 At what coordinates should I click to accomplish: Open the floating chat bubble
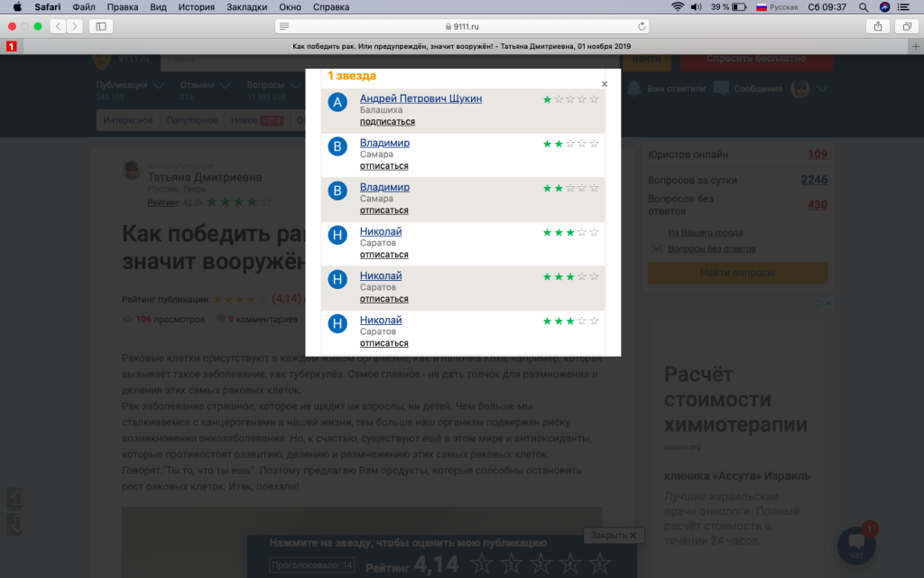pyautogui.click(x=855, y=543)
